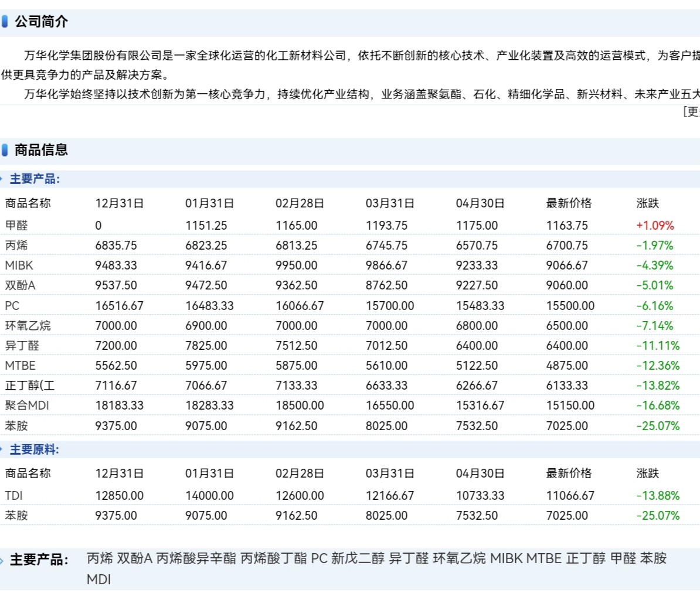This screenshot has width=700, height=593.
Task: Click the -12.36% change for MTBE
Action: click(658, 366)
